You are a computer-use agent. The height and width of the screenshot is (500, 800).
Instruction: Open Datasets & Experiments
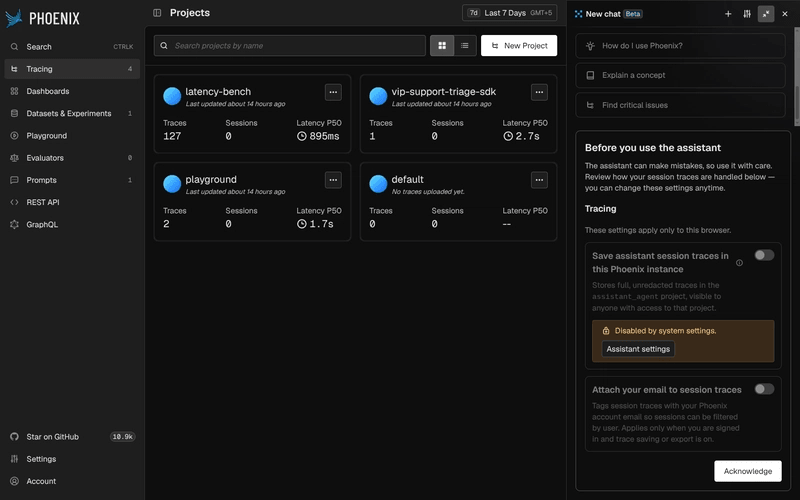pos(72,113)
